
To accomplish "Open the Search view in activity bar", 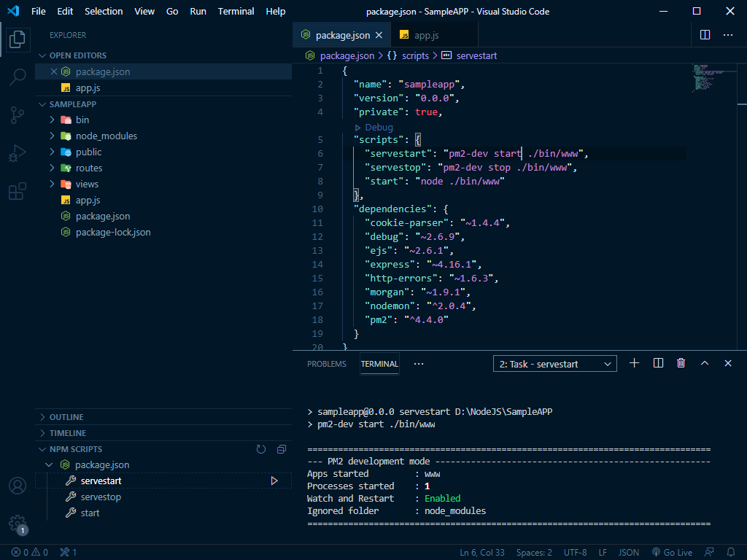I will 18,77.
